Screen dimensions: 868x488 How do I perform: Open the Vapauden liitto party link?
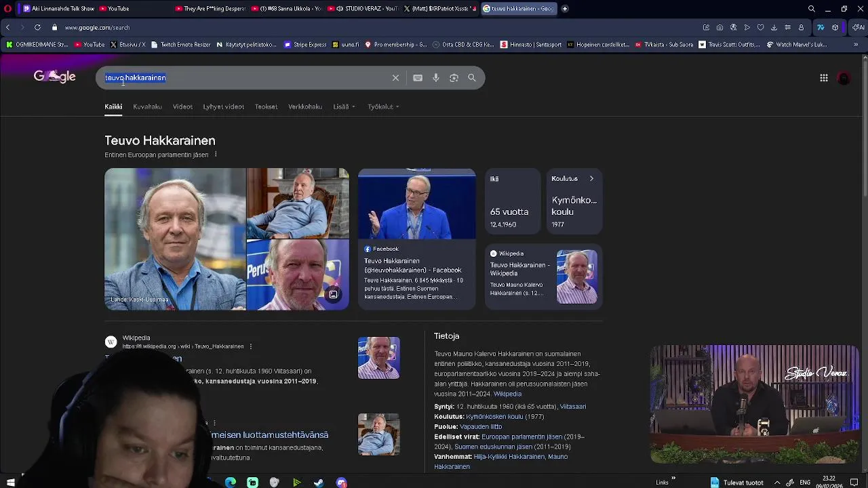tap(481, 427)
